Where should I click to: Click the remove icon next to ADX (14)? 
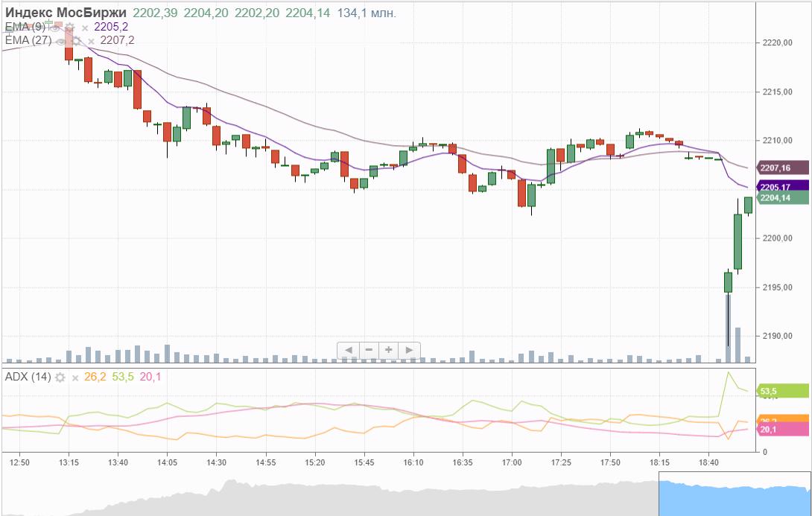click(x=75, y=378)
